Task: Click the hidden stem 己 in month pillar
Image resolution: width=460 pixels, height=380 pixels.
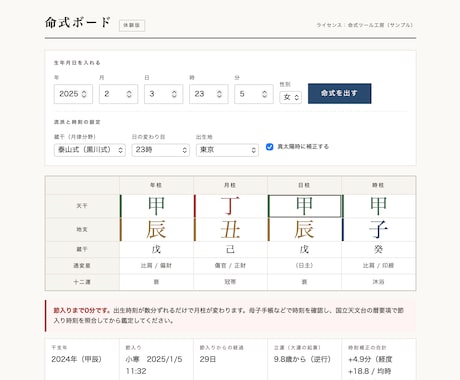Action: [x=230, y=249]
